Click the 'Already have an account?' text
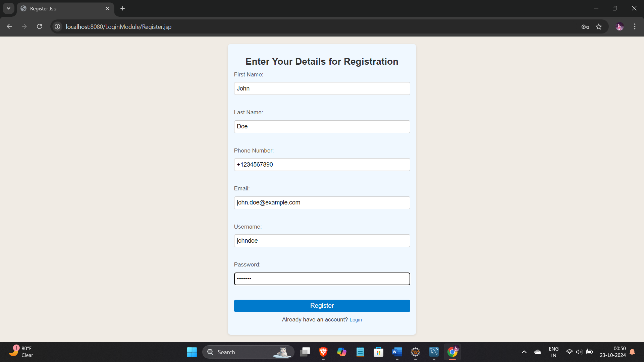This screenshot has width=644, height=362. 315,320
